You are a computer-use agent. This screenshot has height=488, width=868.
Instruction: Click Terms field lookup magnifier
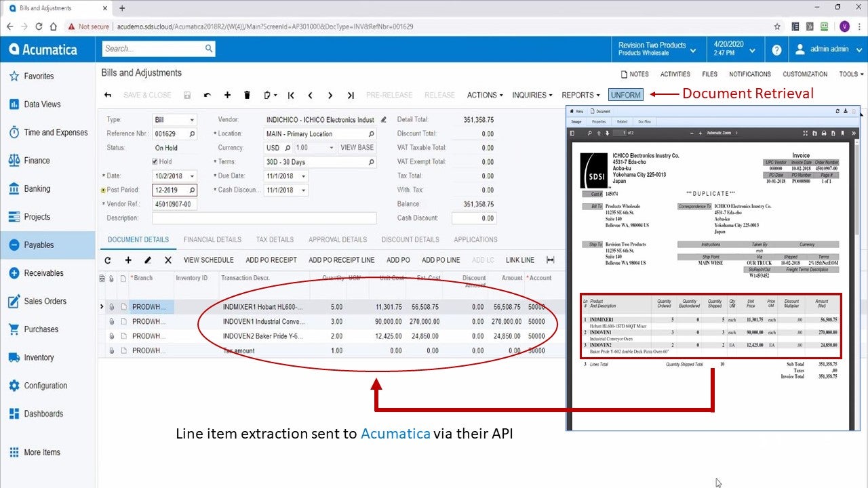pyautogui.click(x=371, y=163)
